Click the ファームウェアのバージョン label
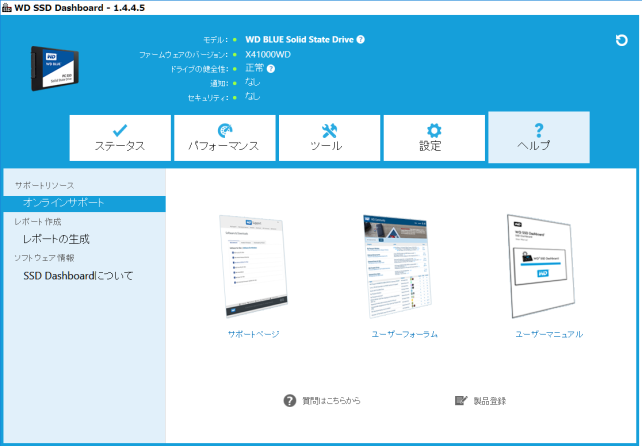642x446 pixels. tap(183, 54)
